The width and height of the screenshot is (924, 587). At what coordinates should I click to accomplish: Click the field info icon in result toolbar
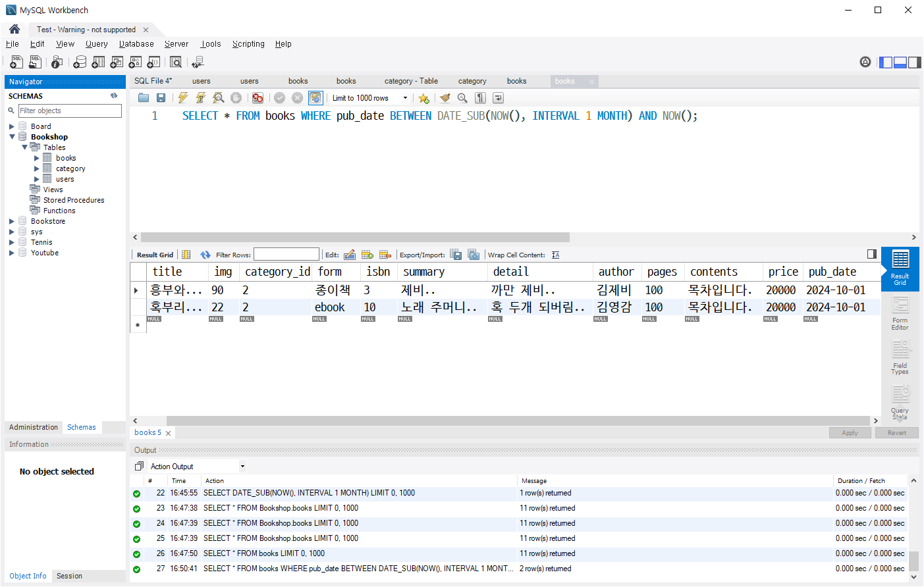[186, 255]
